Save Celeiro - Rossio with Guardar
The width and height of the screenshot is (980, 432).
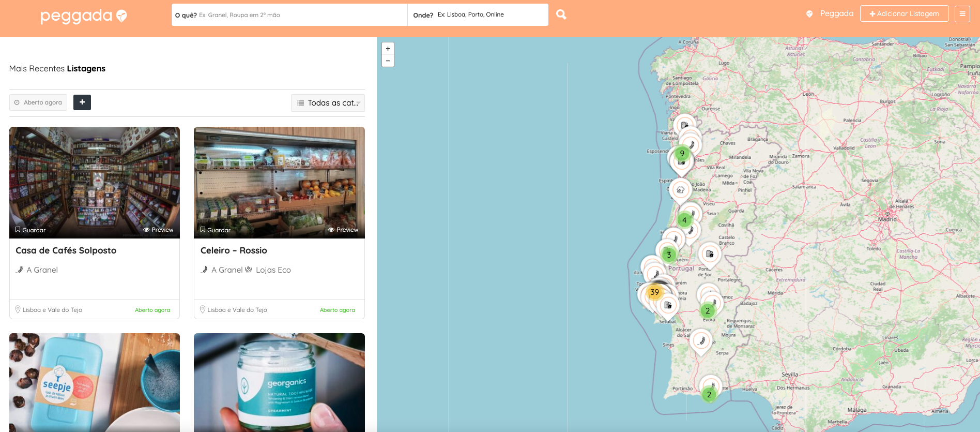[216, 230]
